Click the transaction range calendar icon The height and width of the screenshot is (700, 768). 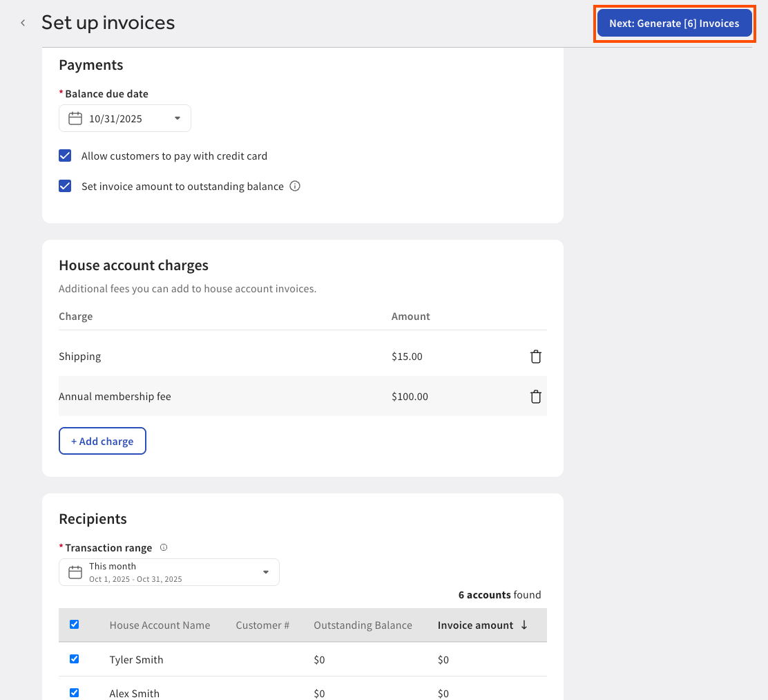[75, 571]
